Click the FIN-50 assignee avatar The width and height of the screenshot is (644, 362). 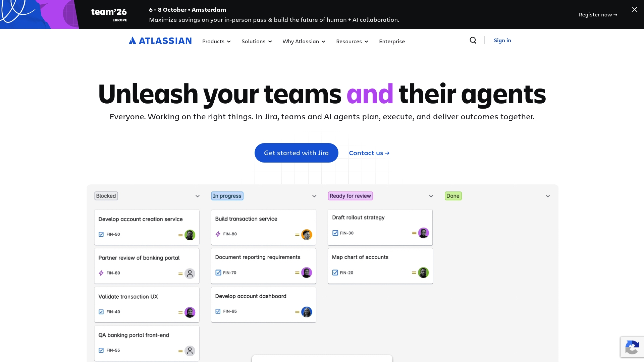[x=190, y=235]
